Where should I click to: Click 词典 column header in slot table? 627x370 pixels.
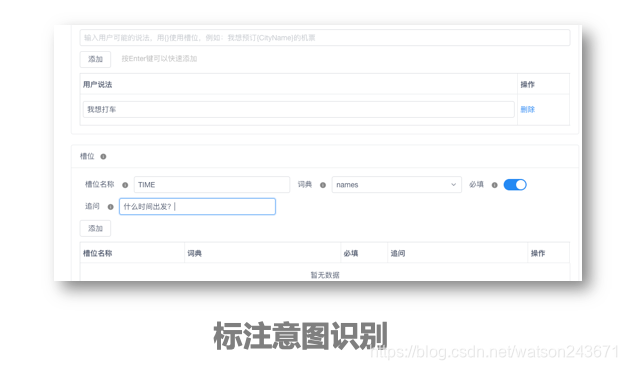click(194, 253)
